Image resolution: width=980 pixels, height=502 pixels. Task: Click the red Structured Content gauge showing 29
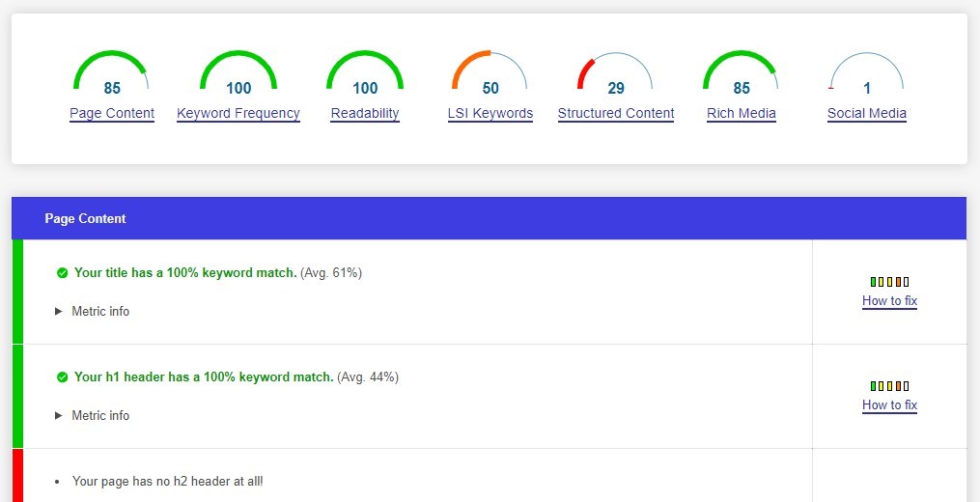click(x=616, y=73)
